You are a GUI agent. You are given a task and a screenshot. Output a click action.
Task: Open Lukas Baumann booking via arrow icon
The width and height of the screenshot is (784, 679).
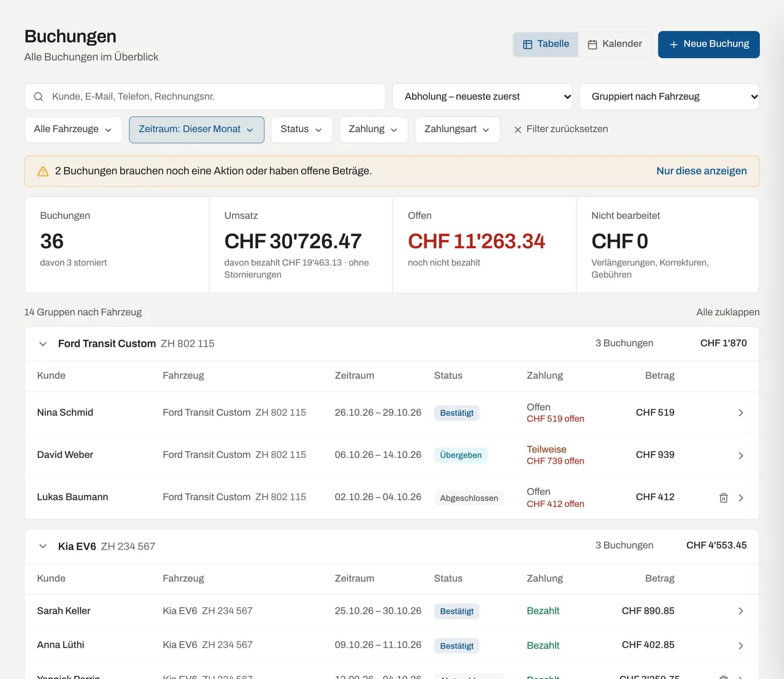[x=741, y=498]
